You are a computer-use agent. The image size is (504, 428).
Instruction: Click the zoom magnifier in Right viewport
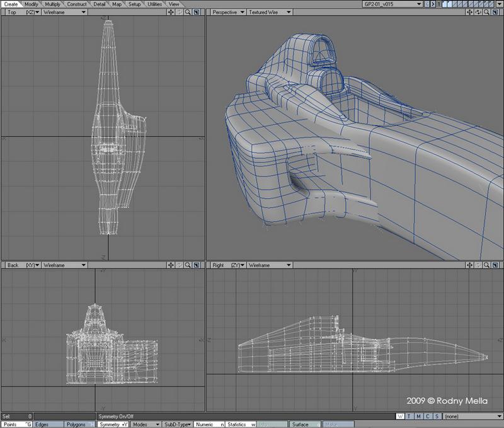pos(488,265)
